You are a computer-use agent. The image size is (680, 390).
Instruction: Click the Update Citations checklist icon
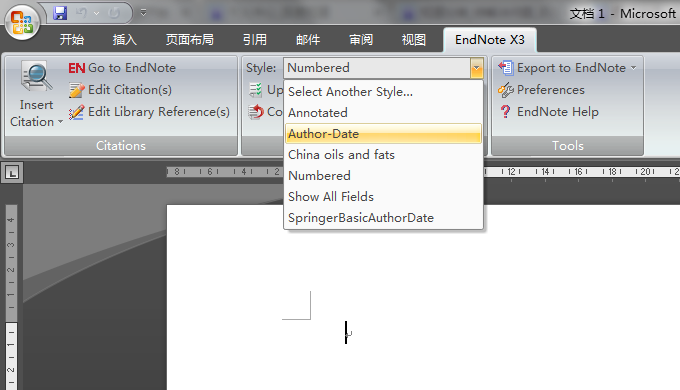255,90
